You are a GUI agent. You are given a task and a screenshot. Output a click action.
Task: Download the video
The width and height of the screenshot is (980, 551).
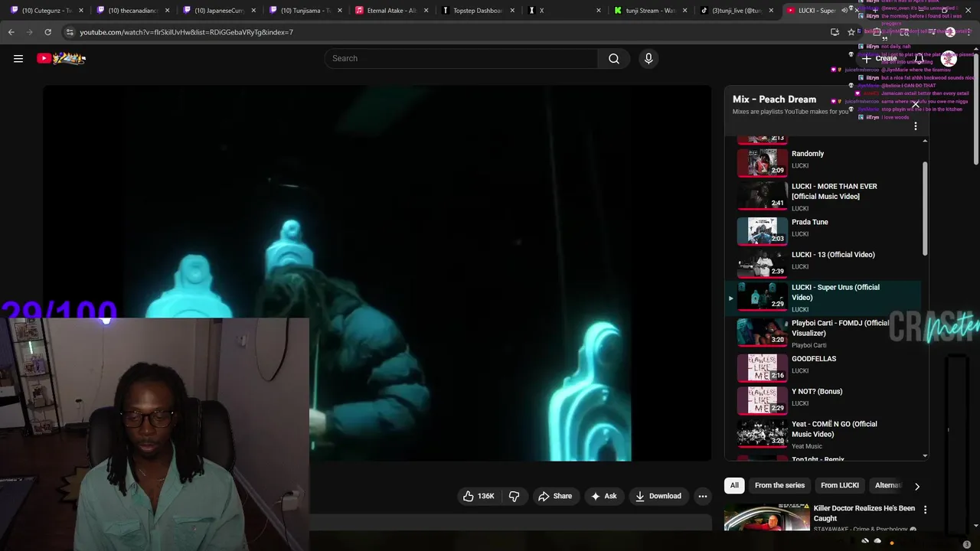click(658, 496)
